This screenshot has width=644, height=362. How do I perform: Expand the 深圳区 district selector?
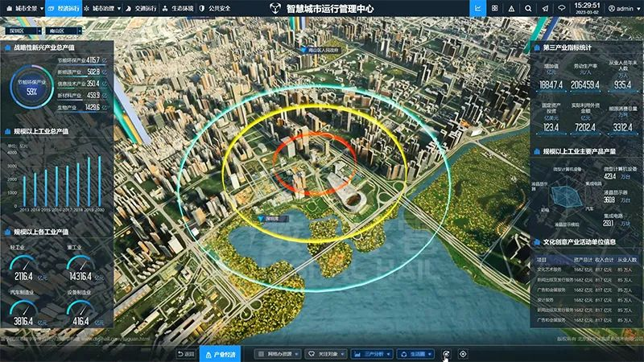[23, 31]
